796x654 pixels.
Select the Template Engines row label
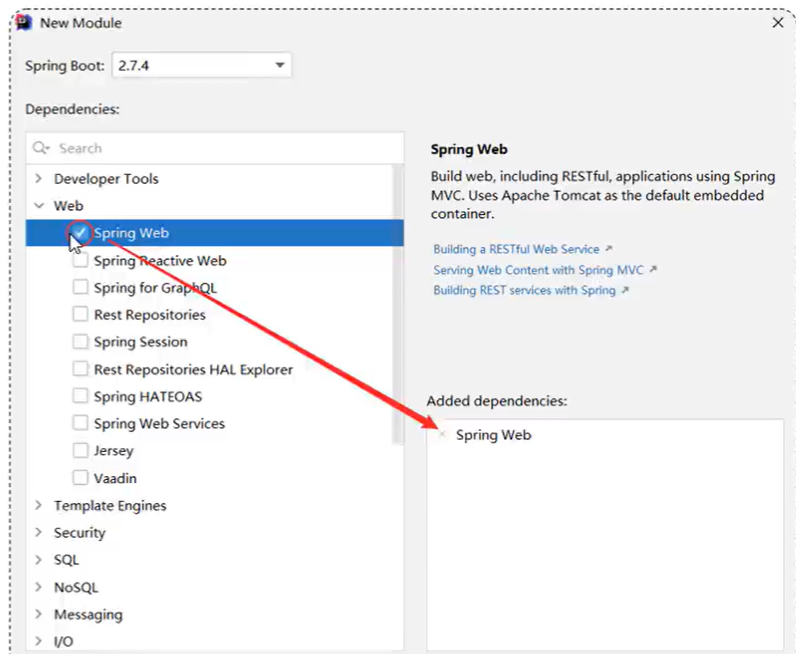coord(110,506)
